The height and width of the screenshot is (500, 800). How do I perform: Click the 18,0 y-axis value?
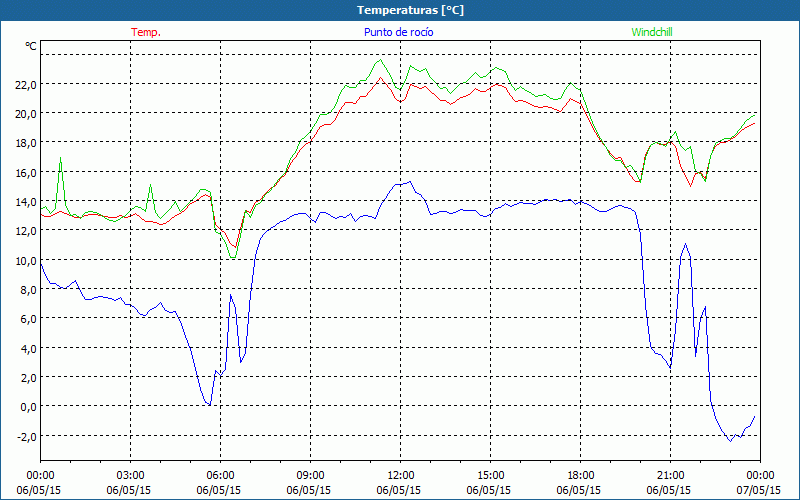(26, 142)
